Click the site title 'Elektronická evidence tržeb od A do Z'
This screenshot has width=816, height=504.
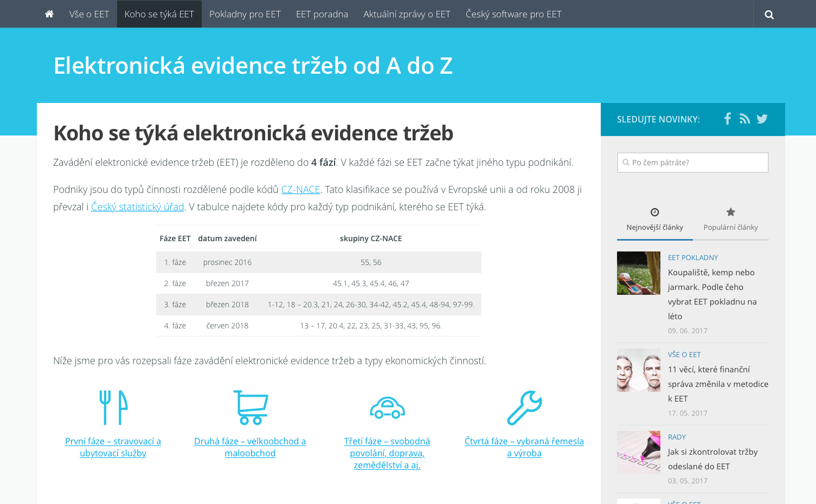click(x=253, y=66)
